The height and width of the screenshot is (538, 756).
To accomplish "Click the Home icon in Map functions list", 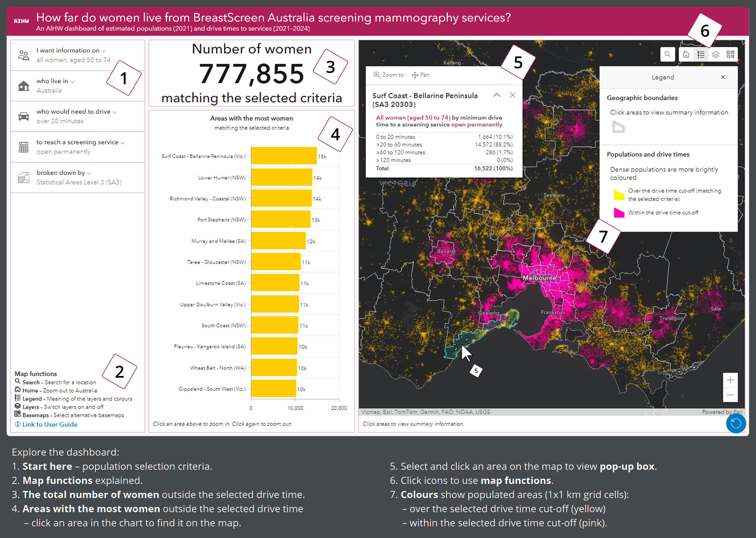I will [18, 390].
